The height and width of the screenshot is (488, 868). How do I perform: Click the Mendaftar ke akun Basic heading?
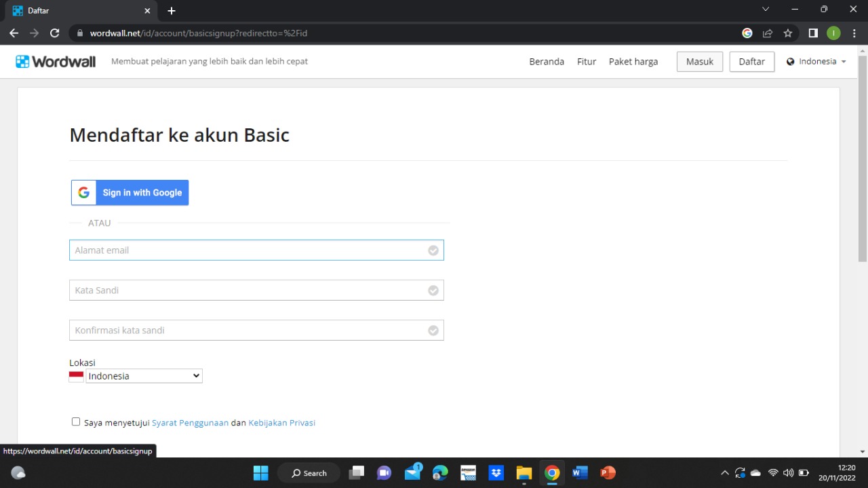click(x=180, y=135)
